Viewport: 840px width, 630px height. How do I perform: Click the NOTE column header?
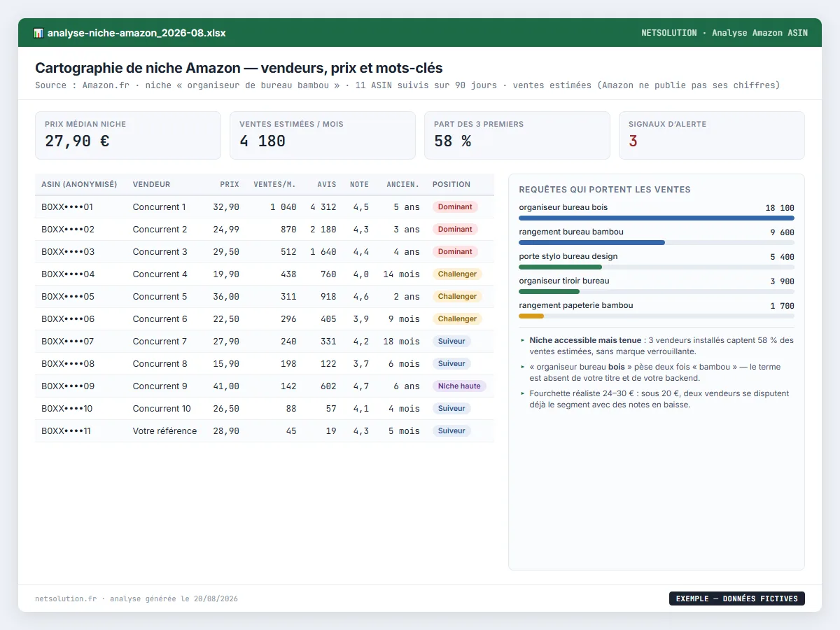pyautogui.click(x=359, y=185)
